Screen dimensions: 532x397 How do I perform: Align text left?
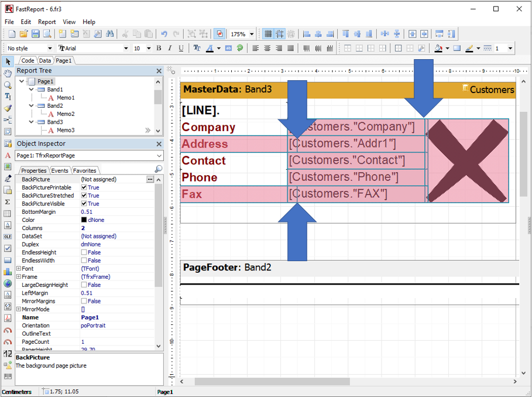(256, 48)
